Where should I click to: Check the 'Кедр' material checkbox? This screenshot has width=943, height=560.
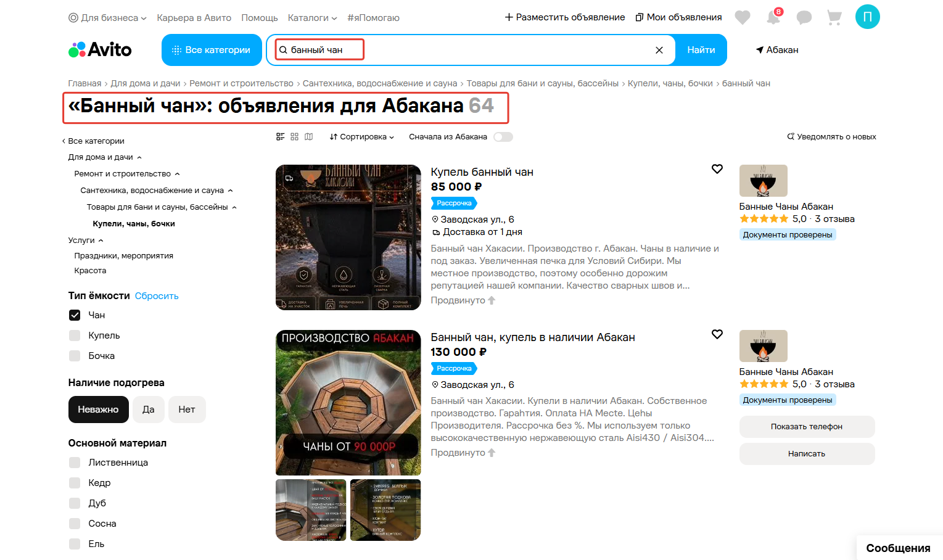pyautogui.click(x=75, y=483)
